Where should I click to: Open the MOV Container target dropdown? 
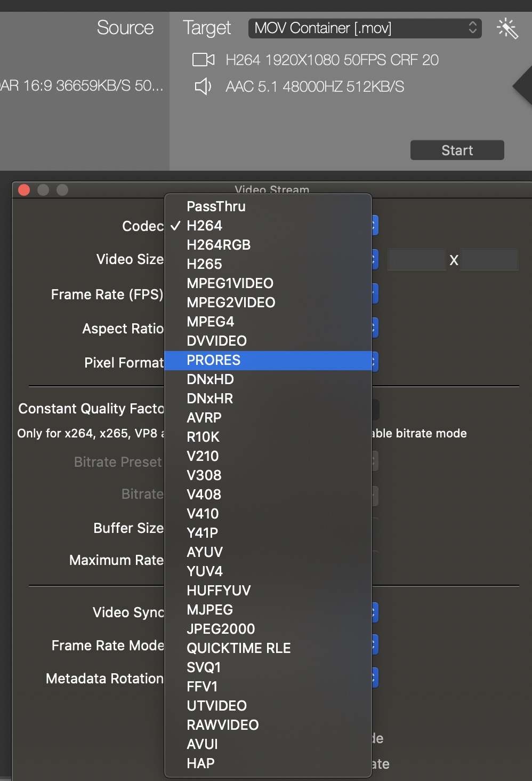point(365,28)
